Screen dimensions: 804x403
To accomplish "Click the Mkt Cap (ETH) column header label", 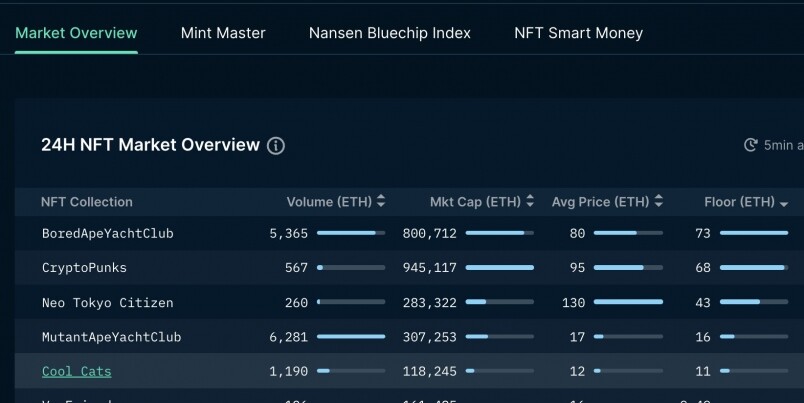I will (475, 202).
